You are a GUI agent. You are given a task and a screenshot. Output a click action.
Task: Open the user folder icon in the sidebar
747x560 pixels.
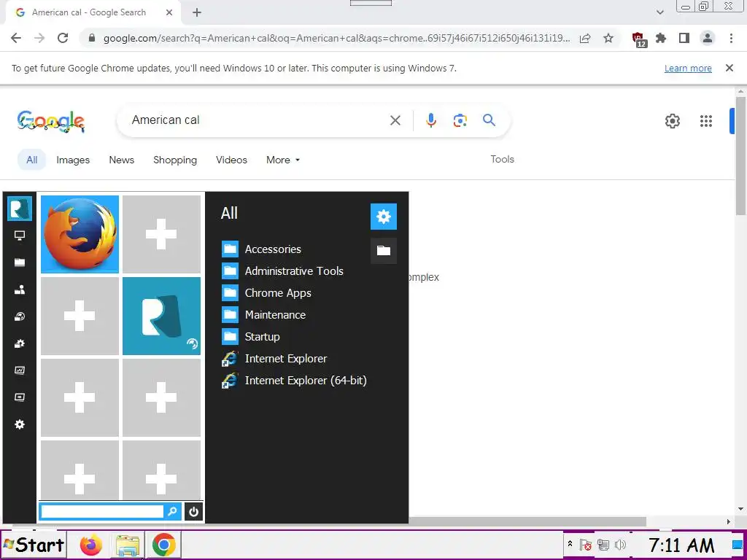[x=20, y=289]
